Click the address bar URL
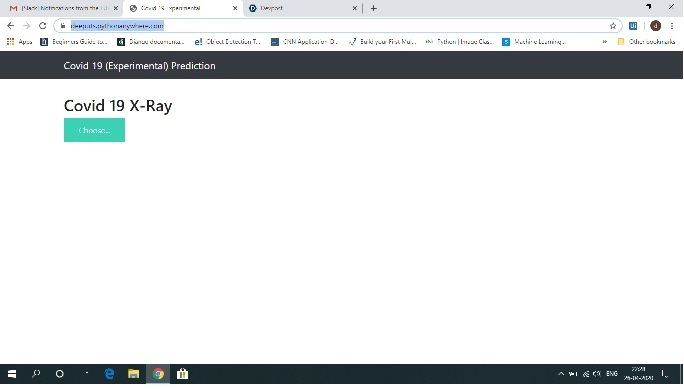Image resolution: width=684 pixels, height=389 pixels. 117,26
